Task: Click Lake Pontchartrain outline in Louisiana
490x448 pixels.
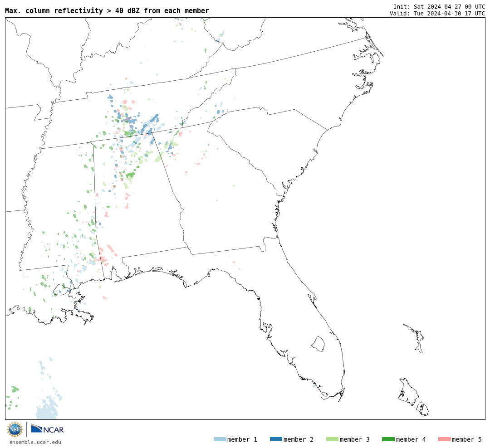Action: [x=62, y=290]
